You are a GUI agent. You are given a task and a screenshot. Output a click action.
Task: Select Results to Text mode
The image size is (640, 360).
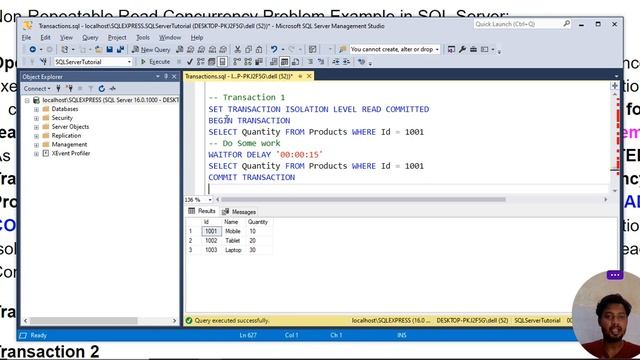273,62
